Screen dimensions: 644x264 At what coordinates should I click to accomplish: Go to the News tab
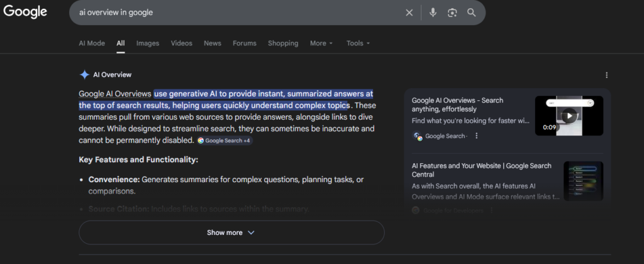213,43
